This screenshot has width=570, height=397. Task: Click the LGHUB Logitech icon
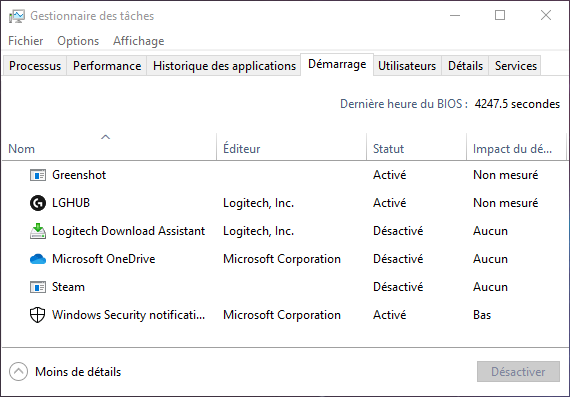[x=38, y=203]
